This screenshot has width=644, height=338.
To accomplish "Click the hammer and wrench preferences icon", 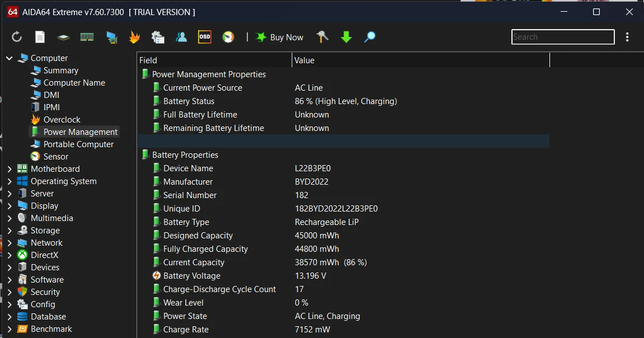I will (323, 37).
